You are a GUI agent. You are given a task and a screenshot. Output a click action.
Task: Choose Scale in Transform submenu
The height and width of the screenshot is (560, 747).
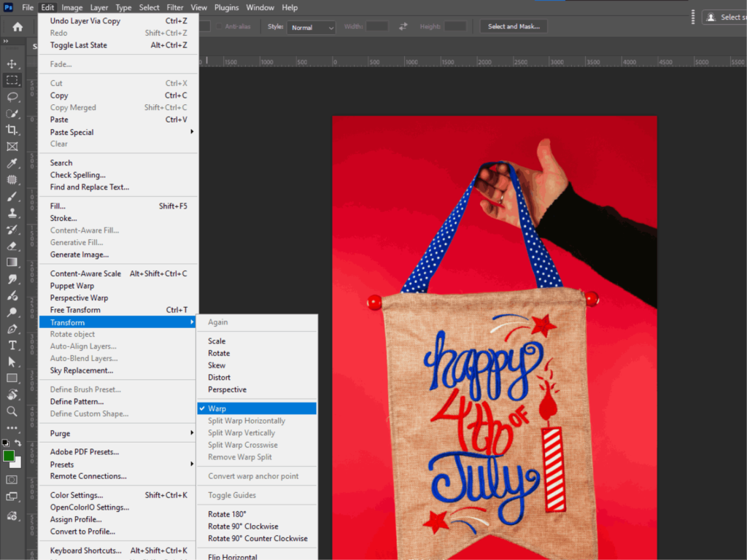tap(257, 341)
